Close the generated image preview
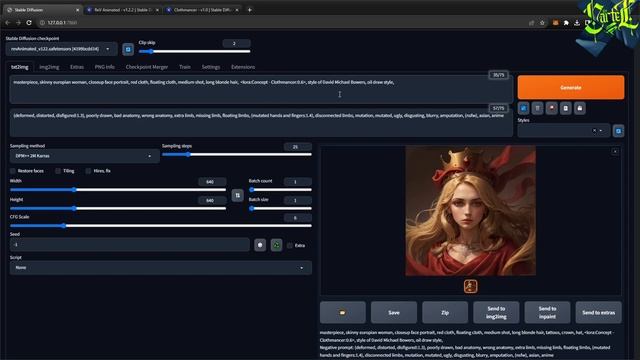The height and width of the screenshot is (360, 640). 615,151
